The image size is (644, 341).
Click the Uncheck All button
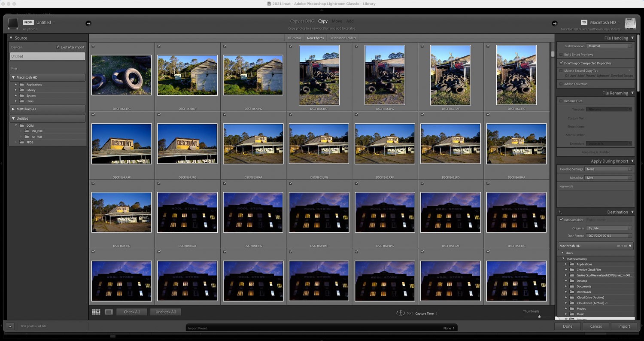tap(165, 312)
